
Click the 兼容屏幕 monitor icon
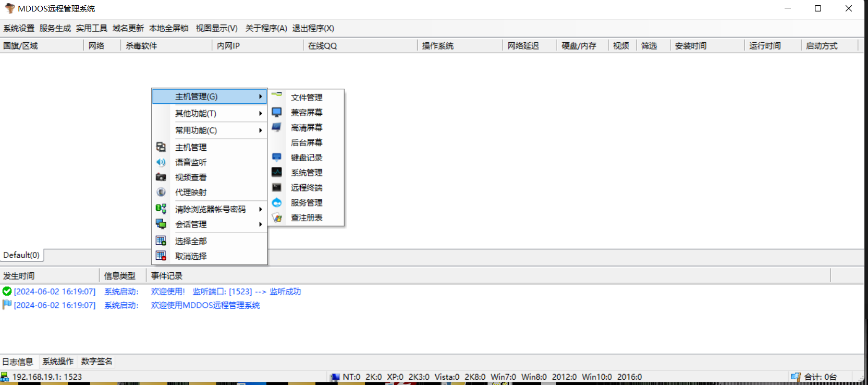277,112
